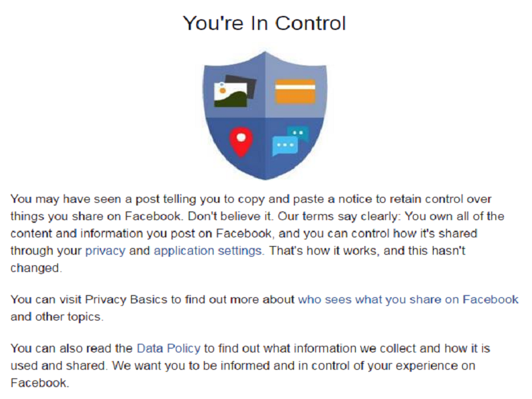Screen dimensions: 532x399
Task: Open the privacy settings link
Action: click(105, 251)
